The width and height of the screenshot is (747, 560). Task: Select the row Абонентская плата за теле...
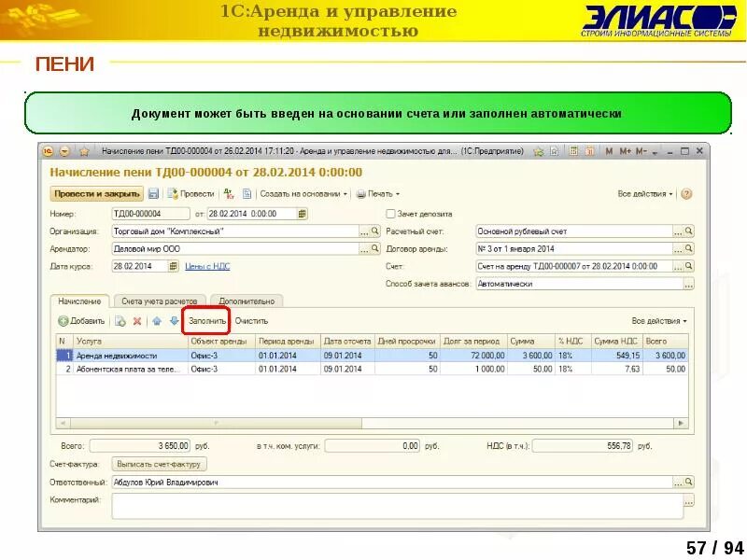[x=372, y=369]
